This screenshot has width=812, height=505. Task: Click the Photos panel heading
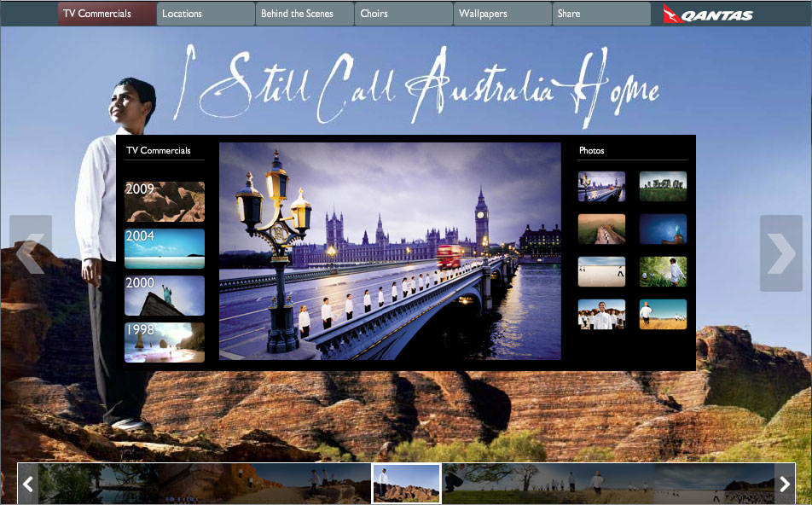pos(591,150)
